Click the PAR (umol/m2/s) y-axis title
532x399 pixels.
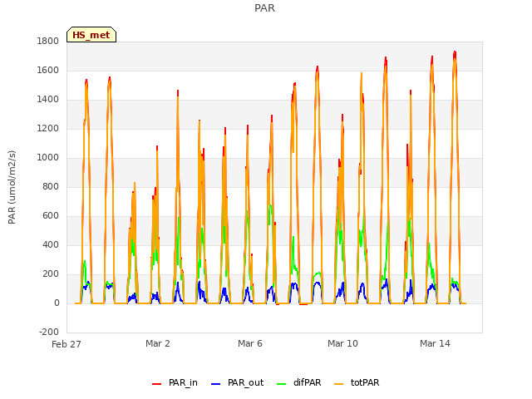[x=12, y=187]
